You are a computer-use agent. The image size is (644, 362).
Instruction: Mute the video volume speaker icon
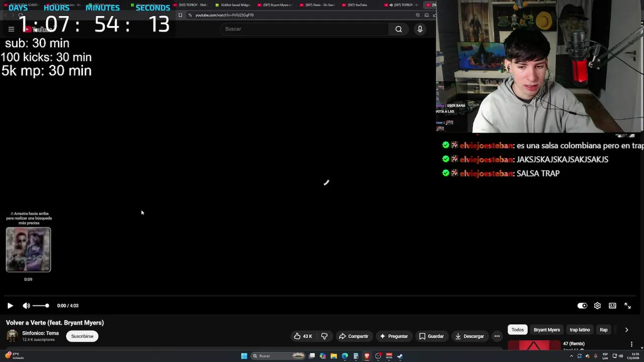(26, 306)
